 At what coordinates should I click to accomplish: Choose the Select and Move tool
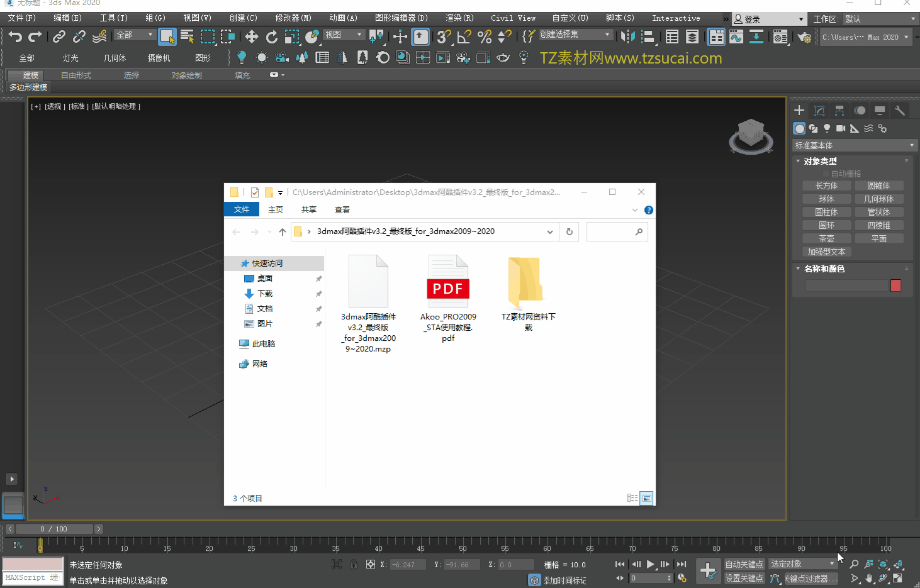click(252, 37)
